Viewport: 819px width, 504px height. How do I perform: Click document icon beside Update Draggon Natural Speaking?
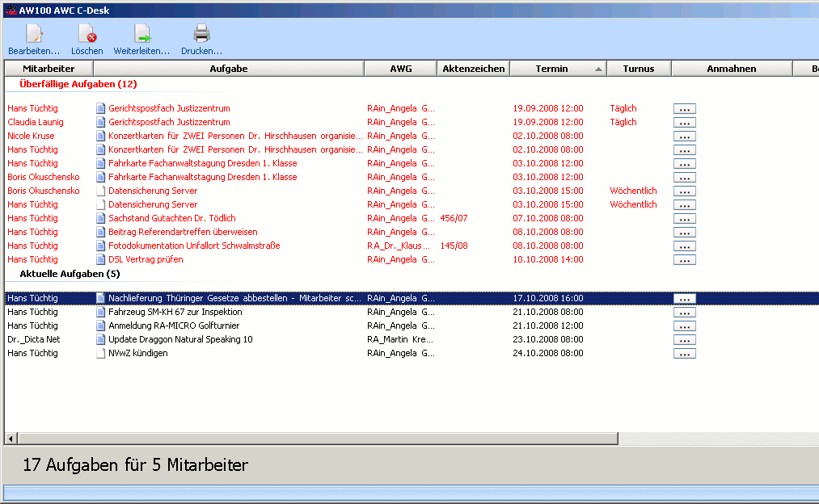coord(101,340)
